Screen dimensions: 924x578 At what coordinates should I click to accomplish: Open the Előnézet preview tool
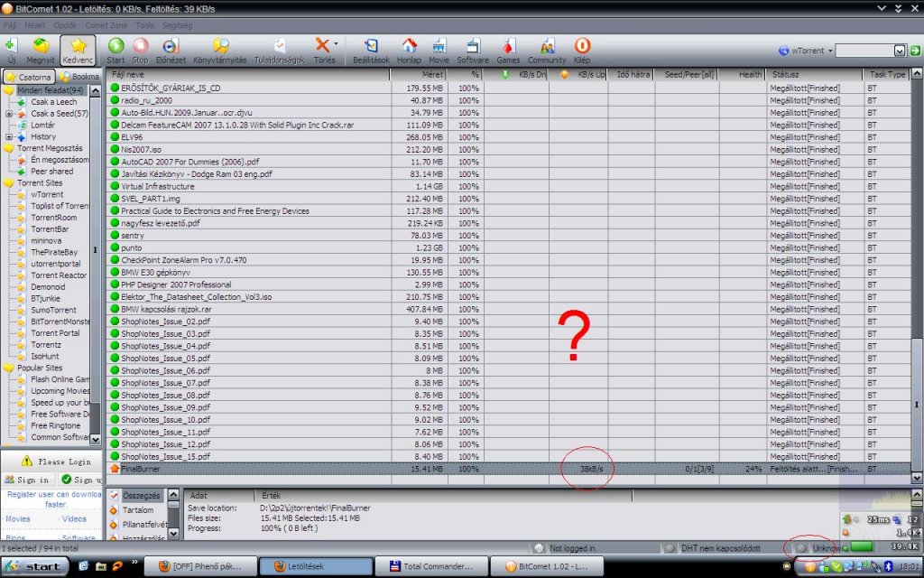point(171,45)
